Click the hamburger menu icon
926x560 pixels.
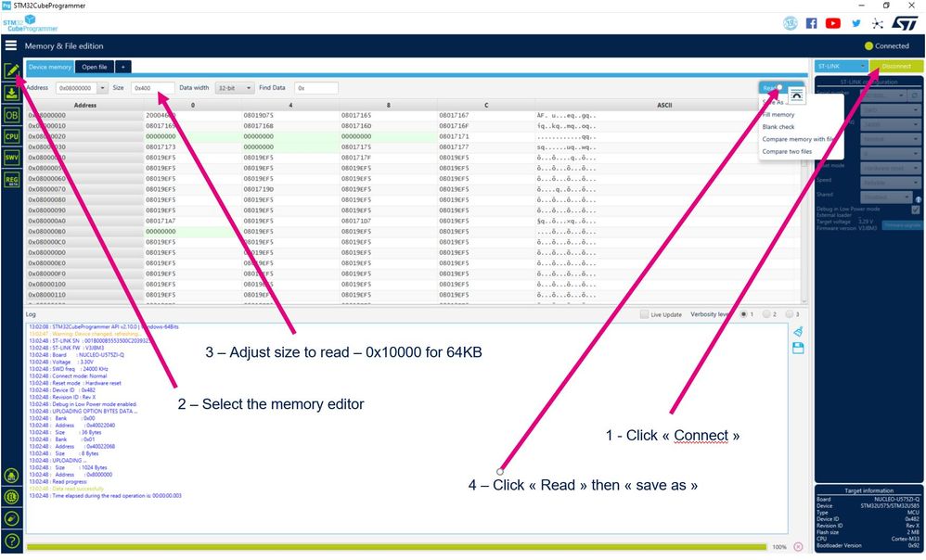(10, 45)
